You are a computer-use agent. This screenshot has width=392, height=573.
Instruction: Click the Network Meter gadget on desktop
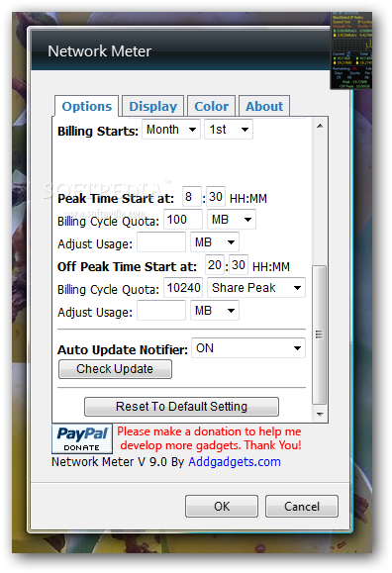[351, 50]
